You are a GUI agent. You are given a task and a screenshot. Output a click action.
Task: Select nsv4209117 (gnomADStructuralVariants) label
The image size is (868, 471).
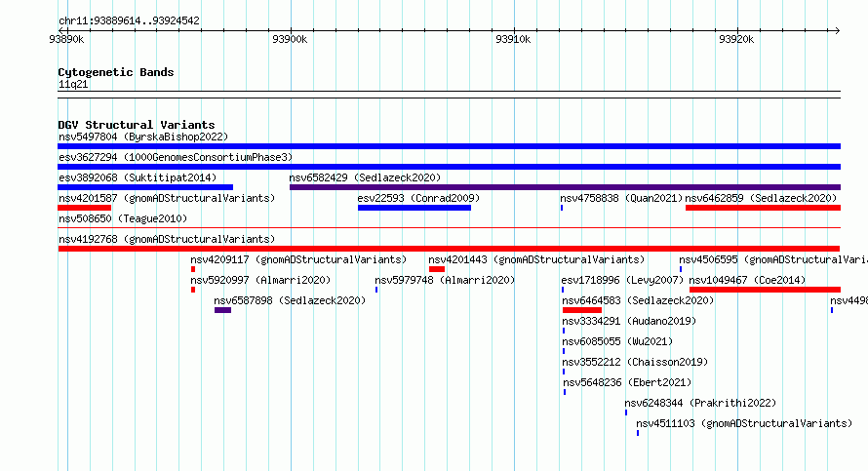(x=298, y=259)
